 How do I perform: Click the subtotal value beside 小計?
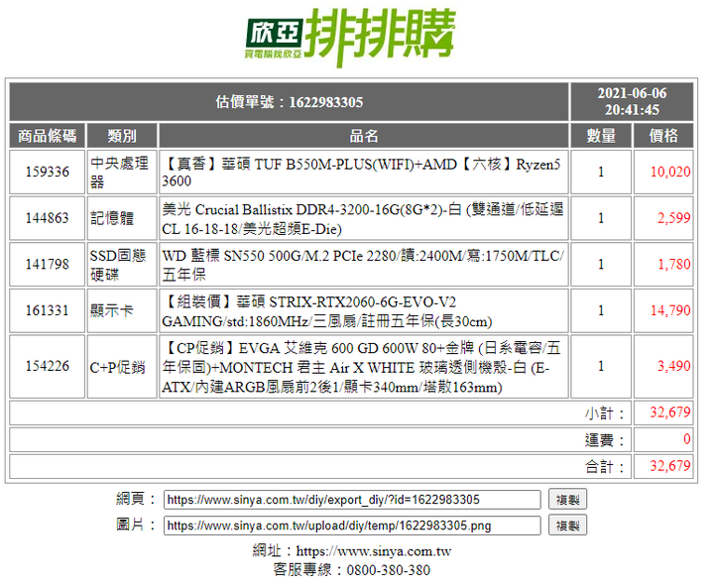click(x=670, y=412)
